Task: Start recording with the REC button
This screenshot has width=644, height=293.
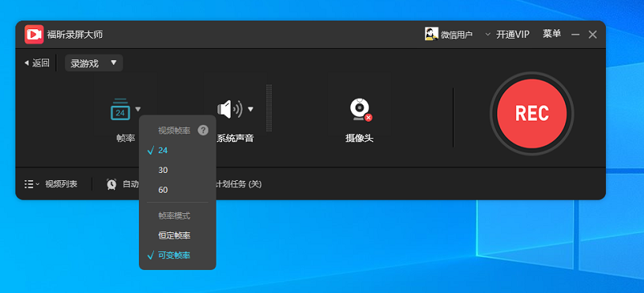Action: click(532, 114)
